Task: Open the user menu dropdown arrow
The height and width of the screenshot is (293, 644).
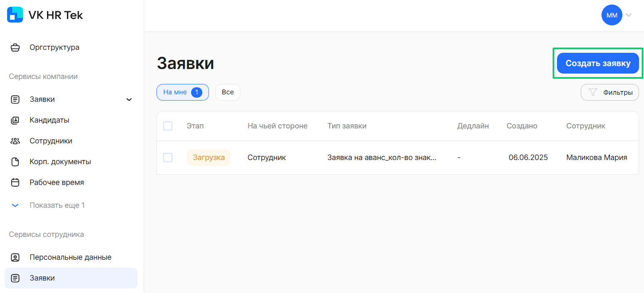Action: 629,15
